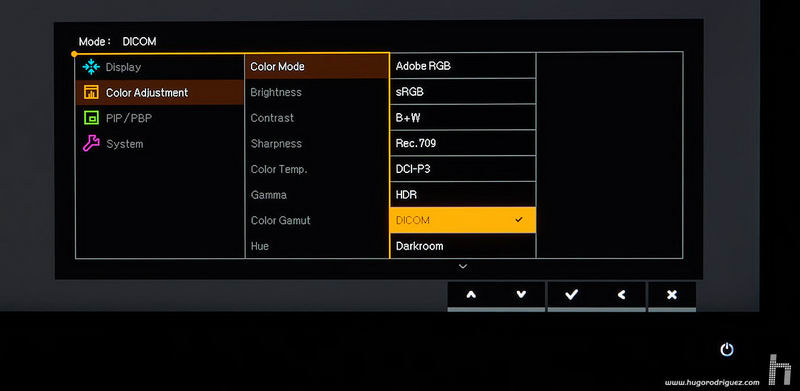Click the Color Adjustment chart icon

91,92
